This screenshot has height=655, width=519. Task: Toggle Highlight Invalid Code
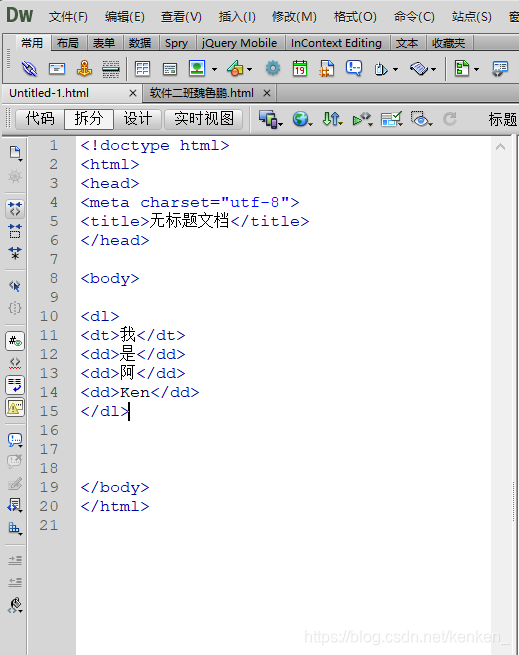pyautogui.click(x=15, y=363)
